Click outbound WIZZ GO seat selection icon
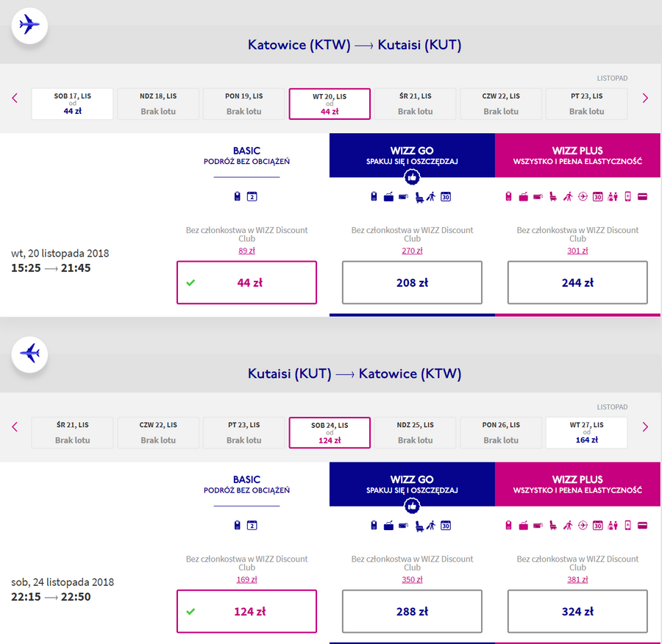Screen dimensions: 662x644 pos(419,197)
